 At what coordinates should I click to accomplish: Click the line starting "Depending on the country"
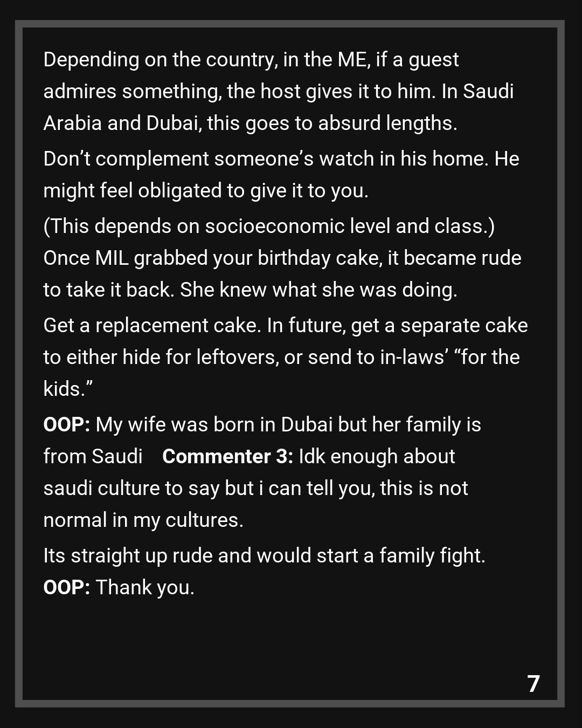(x=251, y=60)
